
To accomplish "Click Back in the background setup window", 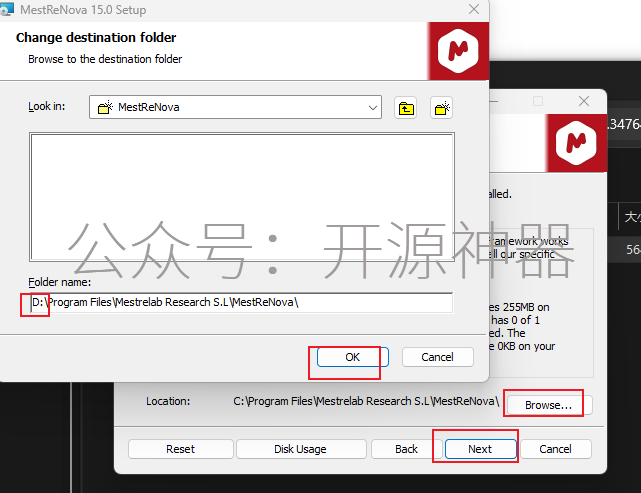I will 406,449.
